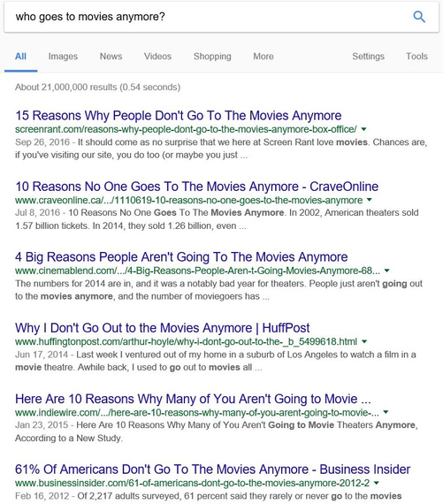
Task: Expand the dropdown arrow beside the huffingtonpost.com URL
Action: click(364, 341)
